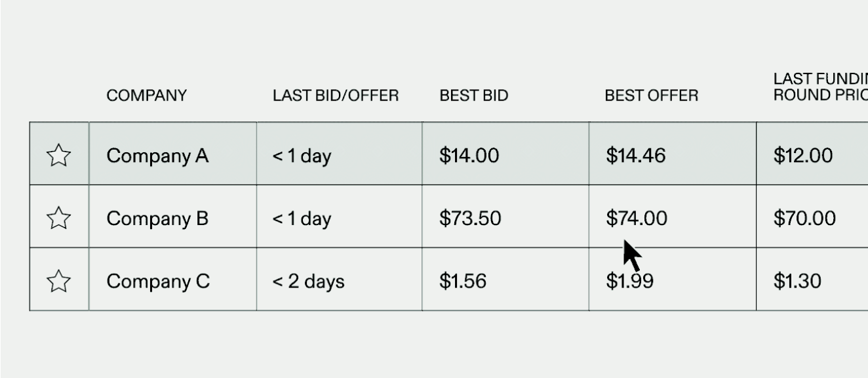Open Company B from the table
This screenshot has height=378, width=868.
point(155,218)
